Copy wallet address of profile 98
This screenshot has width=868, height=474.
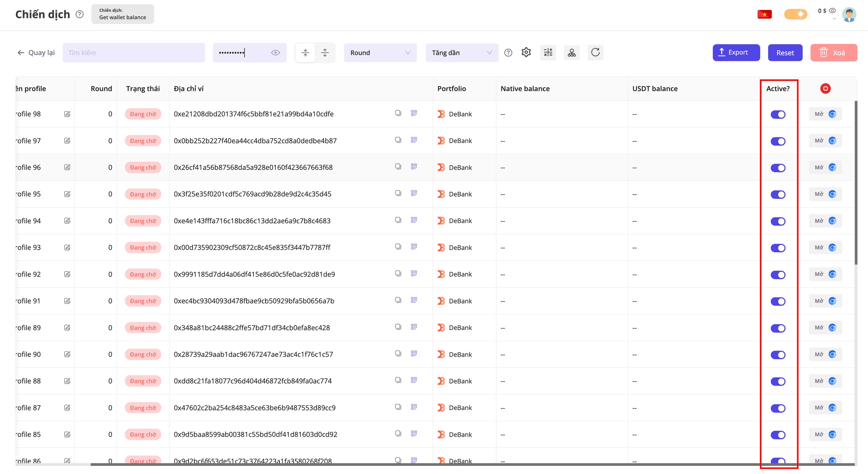[x=398, y=113]
